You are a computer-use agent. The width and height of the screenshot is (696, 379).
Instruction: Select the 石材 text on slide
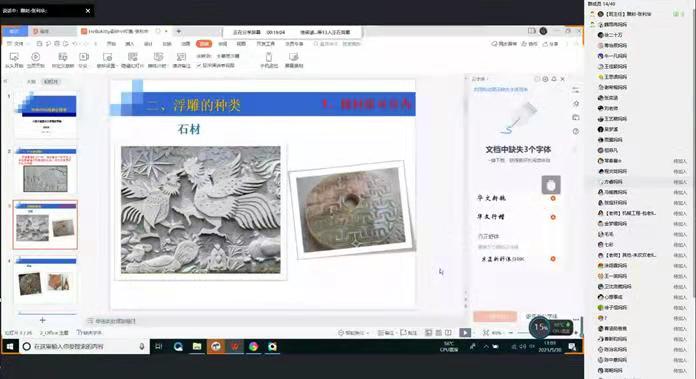pos(189,129)
